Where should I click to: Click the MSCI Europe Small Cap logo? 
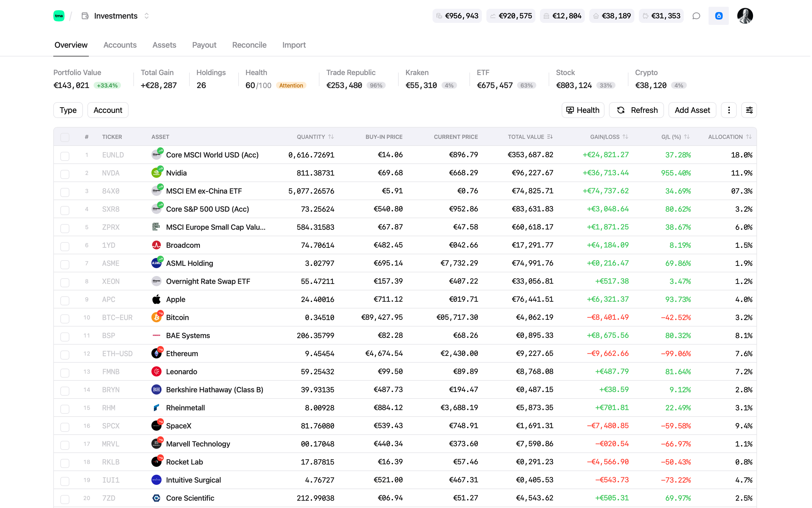[x=156, y=227]
